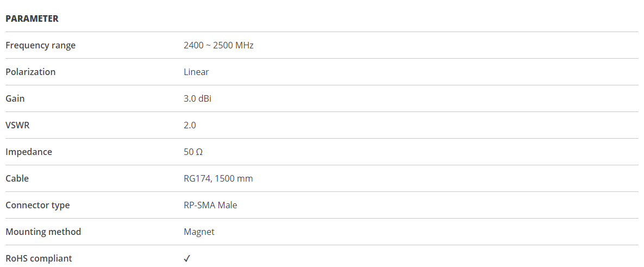Click the RoHS compliant label
This screenshot has height=267, width=644.
[x=39, y=258]
